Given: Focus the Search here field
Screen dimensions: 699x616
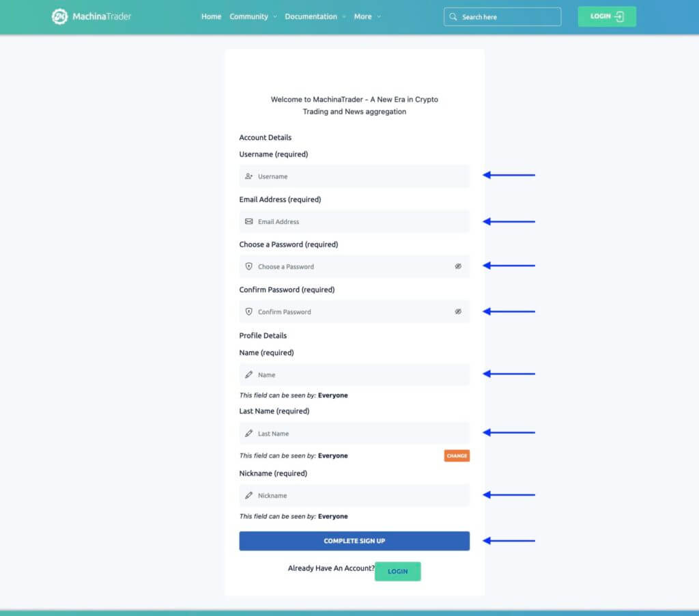Looking at the screenshot, I should 502,16.
